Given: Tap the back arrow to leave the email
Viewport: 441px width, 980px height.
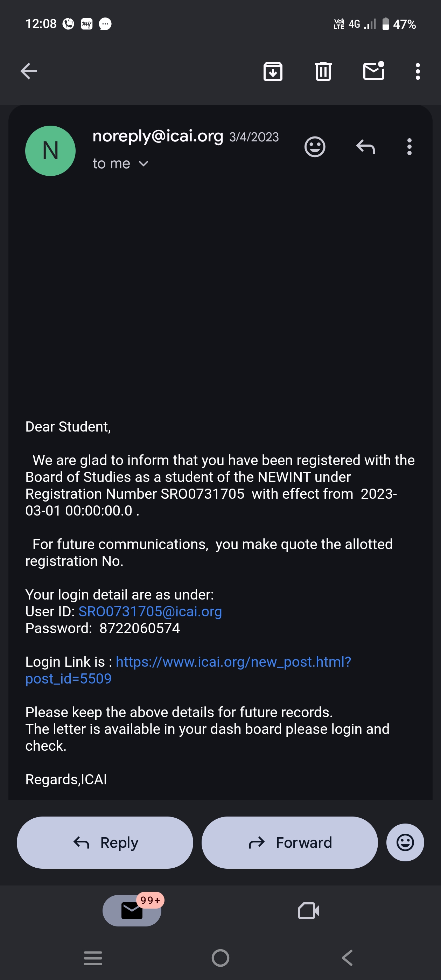Looking at the screenshot, I should pyautogui.click(x=29, y=71).
